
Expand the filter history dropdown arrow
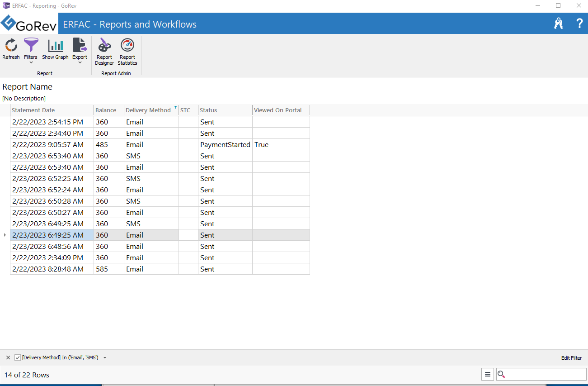coord(105,357)
